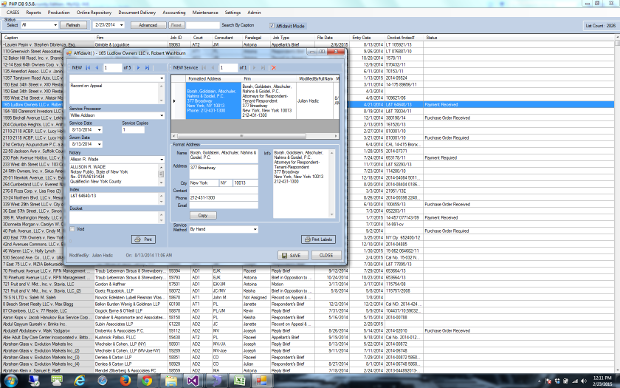Screen dimensions: 620x388
Task: Open the Sworn Date picker
Action: (x=99, y=144)
